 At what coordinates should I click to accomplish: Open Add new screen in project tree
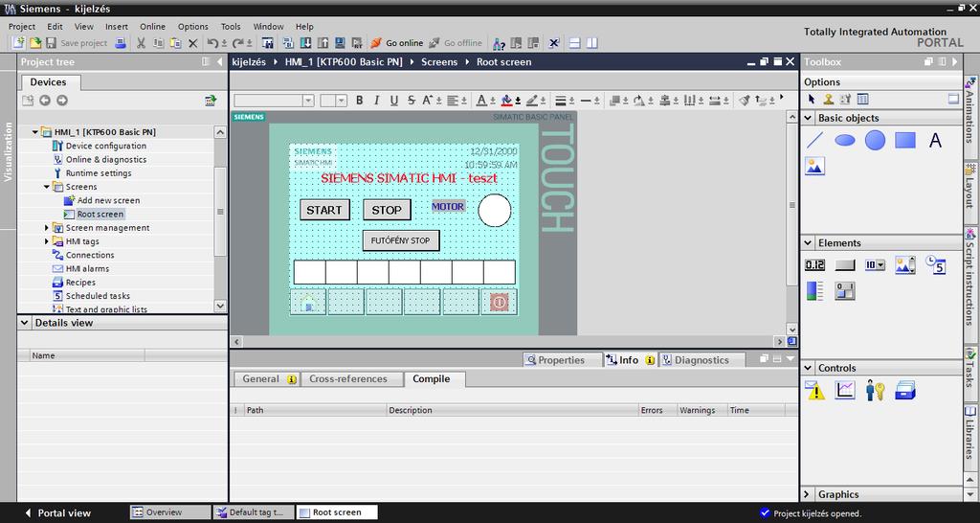[x=101, y=200]
